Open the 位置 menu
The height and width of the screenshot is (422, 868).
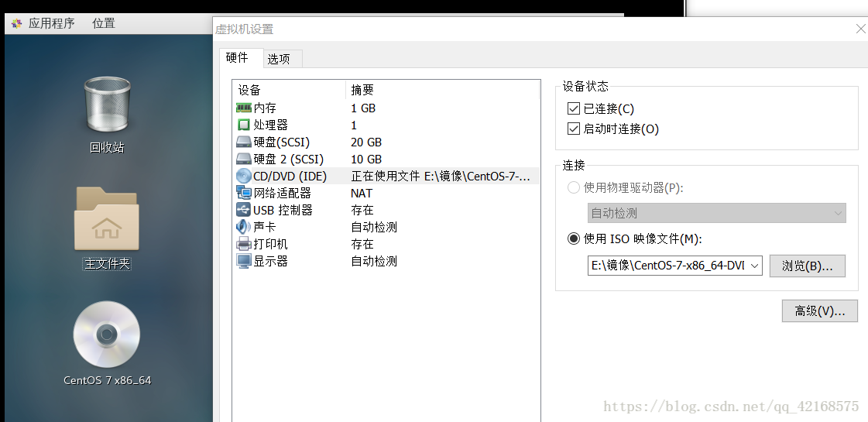[x=104, y=23]
